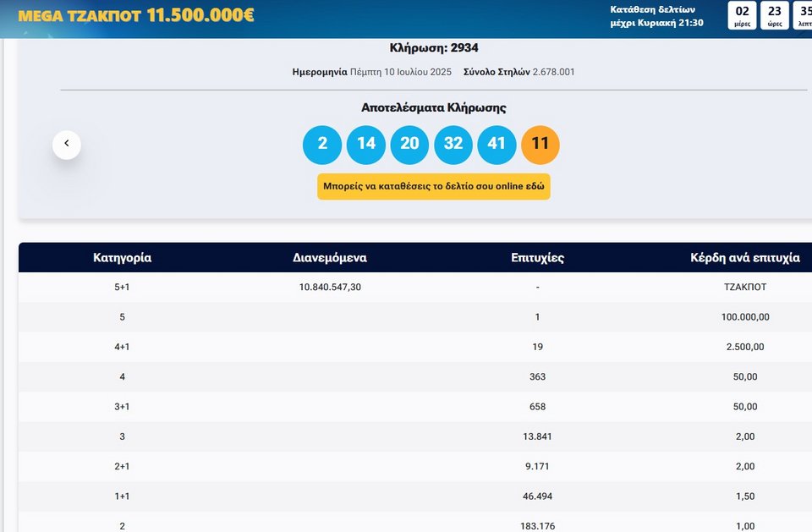Click the online ticket submission button
This screenshot has height=532, width=812.
point(433,186)
